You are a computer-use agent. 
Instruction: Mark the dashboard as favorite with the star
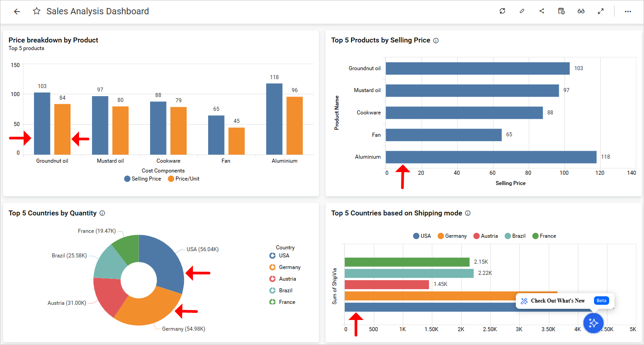tap(37, 12)
